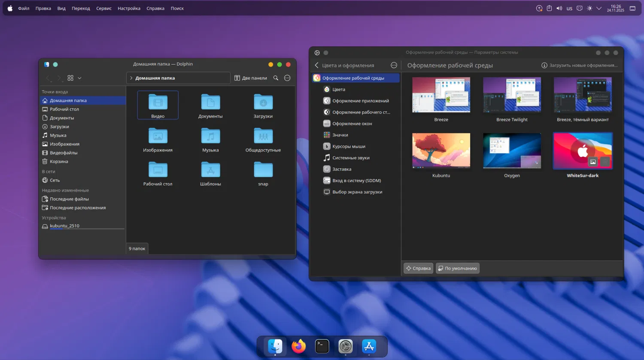
Task: Open the Dolphin search icon
Action: pos(276,78)
